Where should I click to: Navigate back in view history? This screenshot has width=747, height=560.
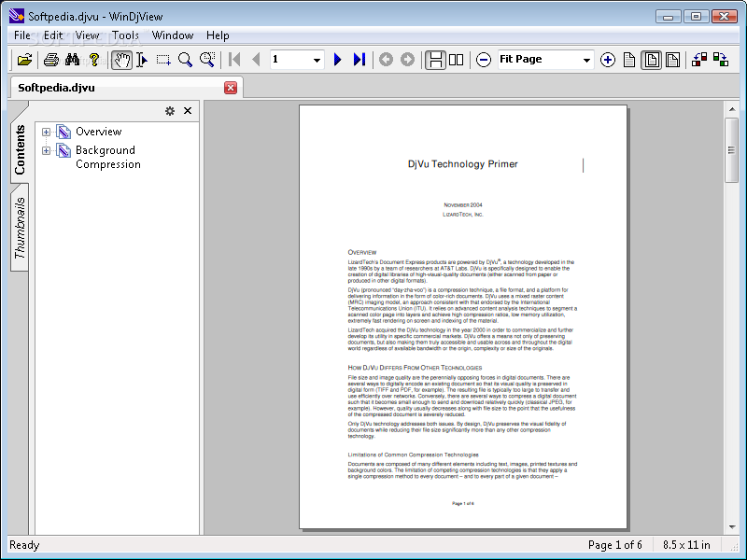point(386,60)
